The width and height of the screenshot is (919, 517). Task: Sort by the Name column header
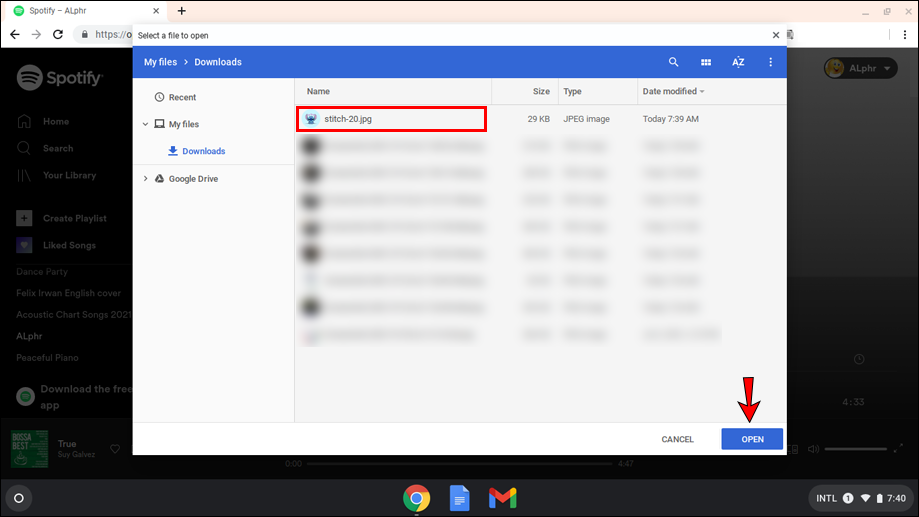click(318, 91)
